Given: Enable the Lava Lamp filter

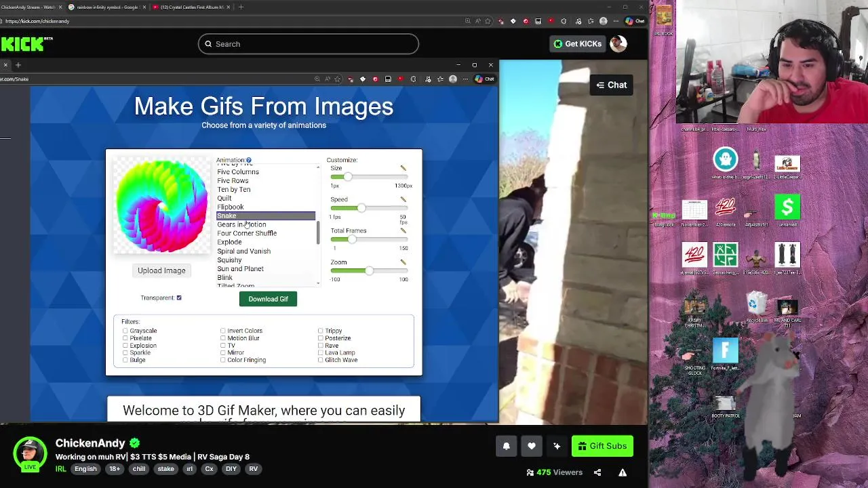Looking at the screenshot, I should coord(321,352).
